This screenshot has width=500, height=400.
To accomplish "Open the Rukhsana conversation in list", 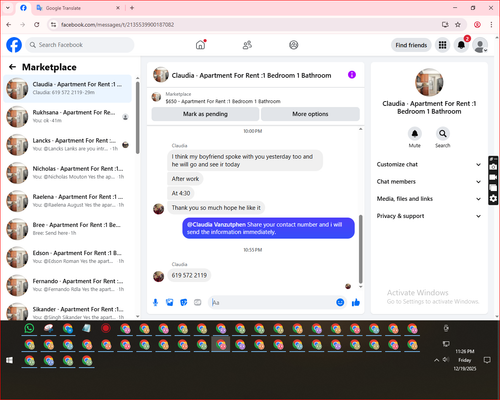I will click(x=68, y=117).
